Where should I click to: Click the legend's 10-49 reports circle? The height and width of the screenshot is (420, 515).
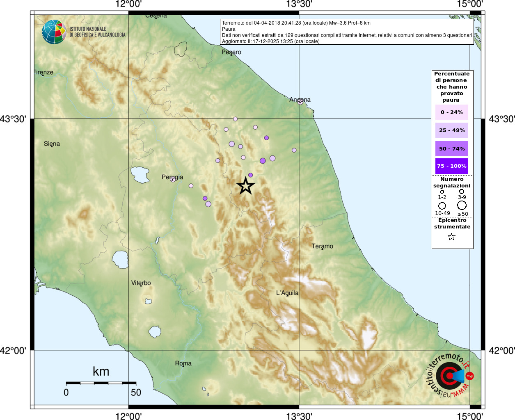[x=442, y=205]
